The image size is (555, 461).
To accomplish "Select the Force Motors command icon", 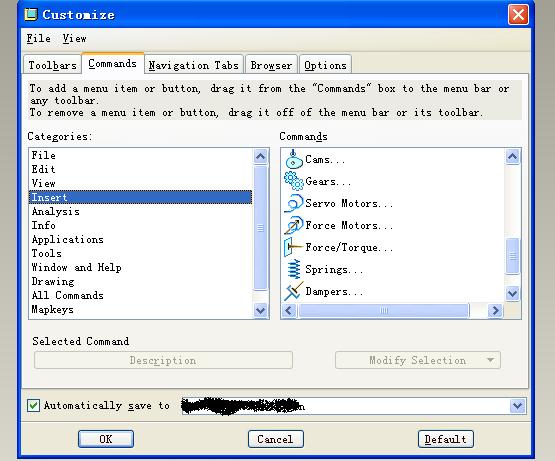I will pos(293,225).
